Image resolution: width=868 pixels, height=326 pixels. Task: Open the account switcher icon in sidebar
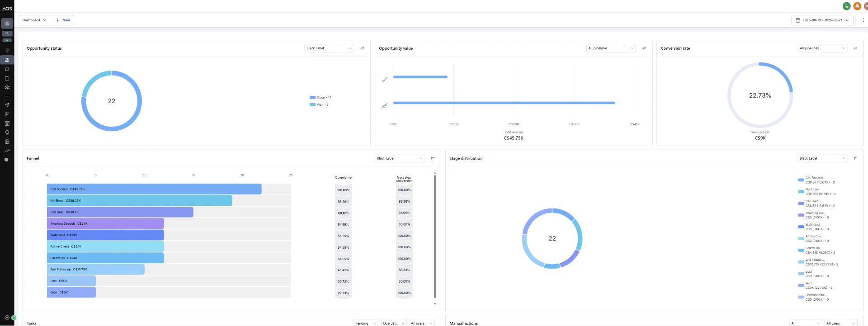point(7,23)
